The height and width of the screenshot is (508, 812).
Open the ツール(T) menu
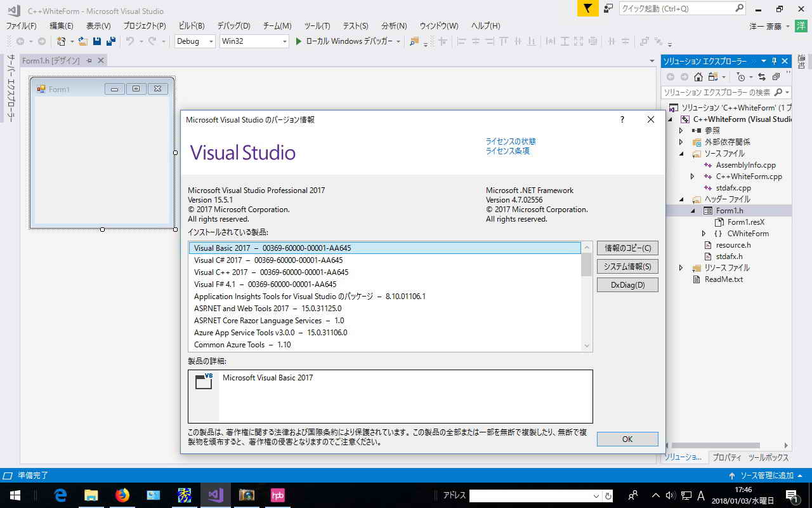coord(317,26)
